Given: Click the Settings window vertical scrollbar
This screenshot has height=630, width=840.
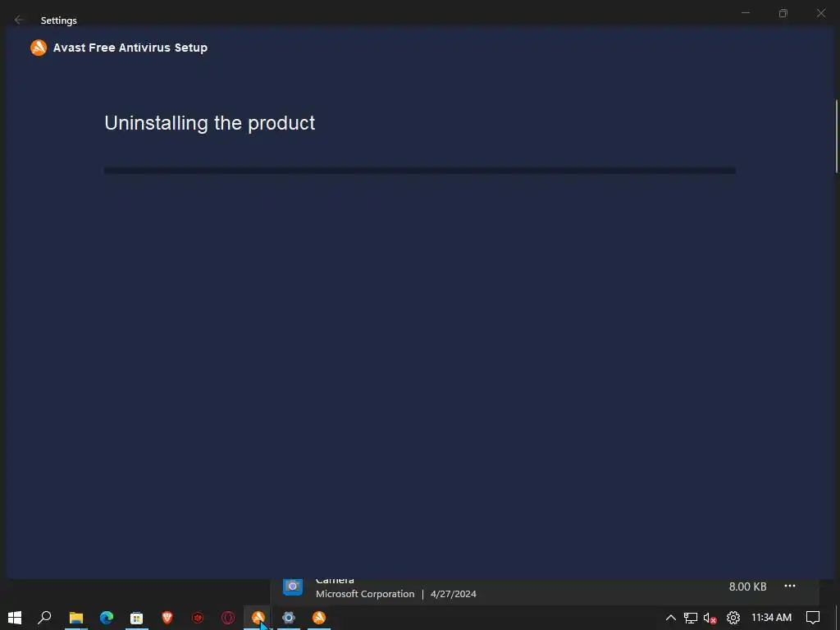Looking at the screenshot, I should [836, 136].
